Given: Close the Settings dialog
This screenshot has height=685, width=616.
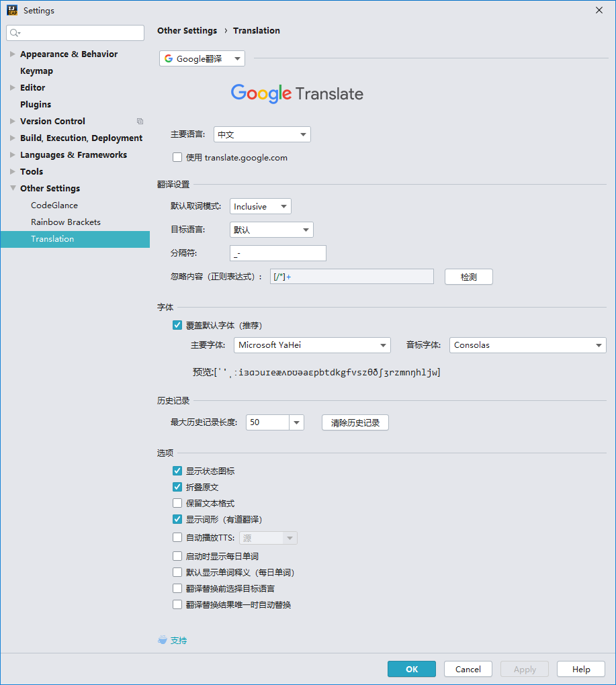Looking at the screenshot, I should click(x=599, y=10).
